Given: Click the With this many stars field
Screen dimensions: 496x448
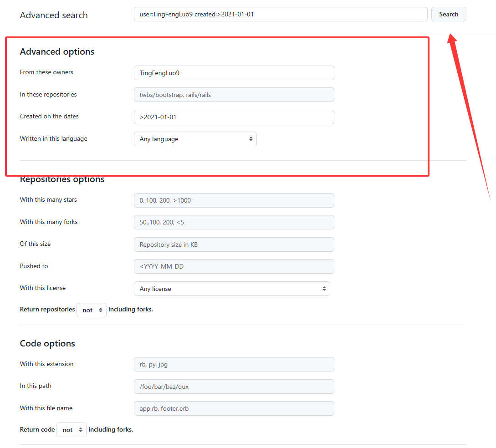Looking at the screenshot, I should click(x=234, y=200).
